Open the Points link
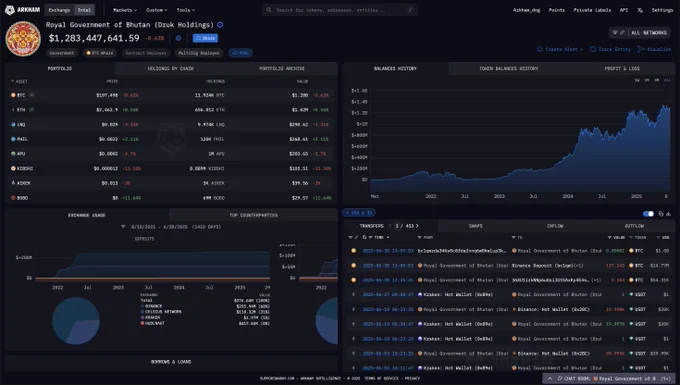Image resolution: width=680 pixels, height=385 pixels. 556,10
